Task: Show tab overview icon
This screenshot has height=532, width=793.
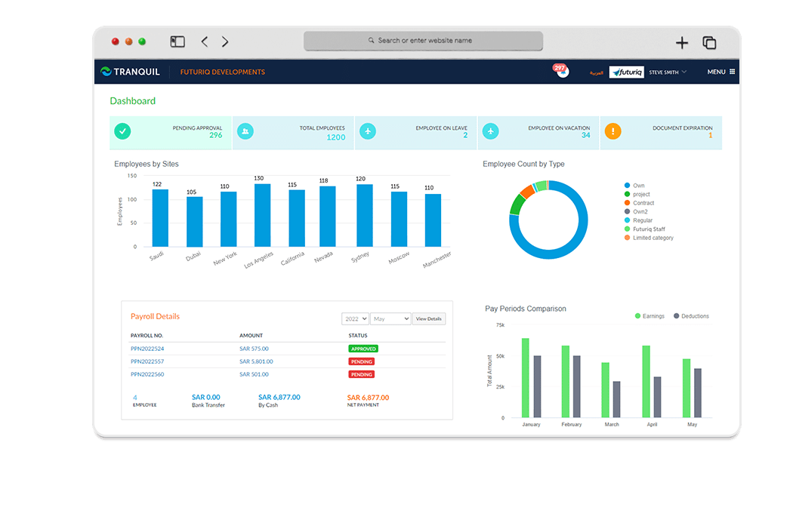Action: coord(709,42)
